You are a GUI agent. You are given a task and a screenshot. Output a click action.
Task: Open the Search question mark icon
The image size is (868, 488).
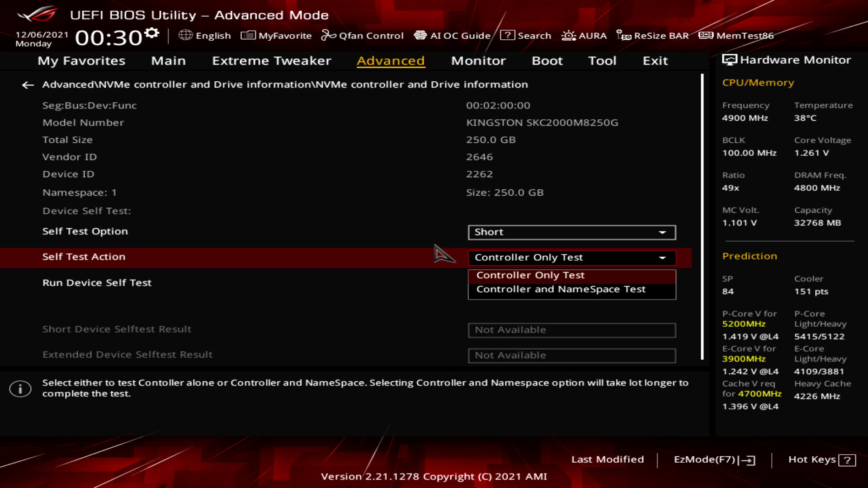pyautogui.click(x=507, y=35)
